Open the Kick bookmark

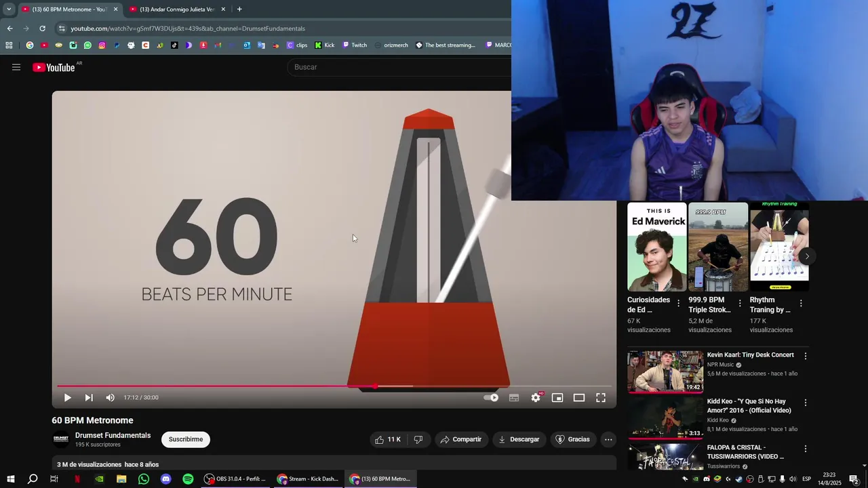[x=325, y=45]
